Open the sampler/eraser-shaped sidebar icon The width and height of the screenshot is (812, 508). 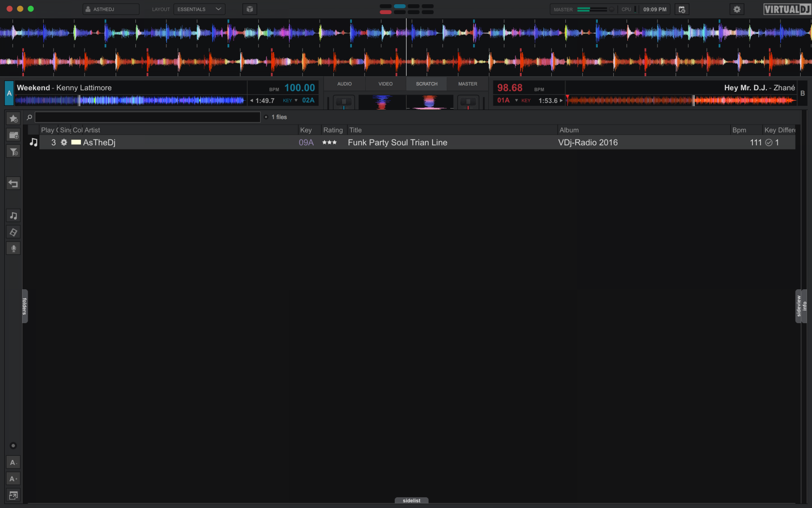tap(13, 232)
